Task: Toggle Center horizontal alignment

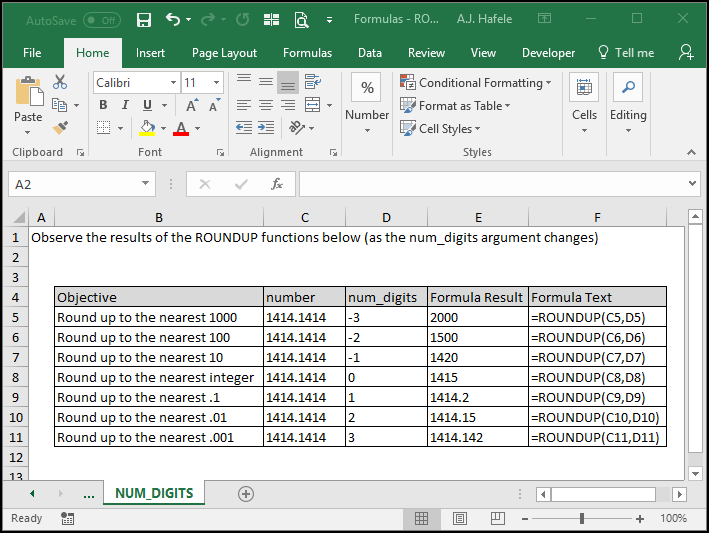Action: coord(266,105)
